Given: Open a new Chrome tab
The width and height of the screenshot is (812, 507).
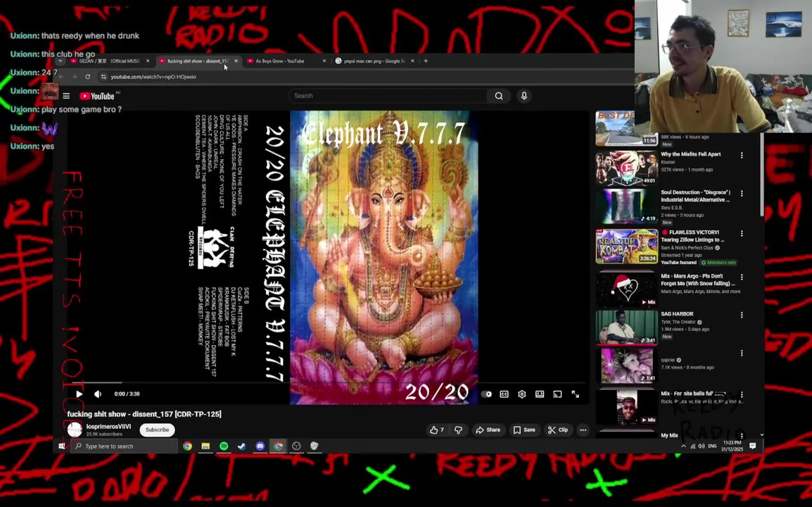Looking at the screenshot, I should (x=426, y=61).
